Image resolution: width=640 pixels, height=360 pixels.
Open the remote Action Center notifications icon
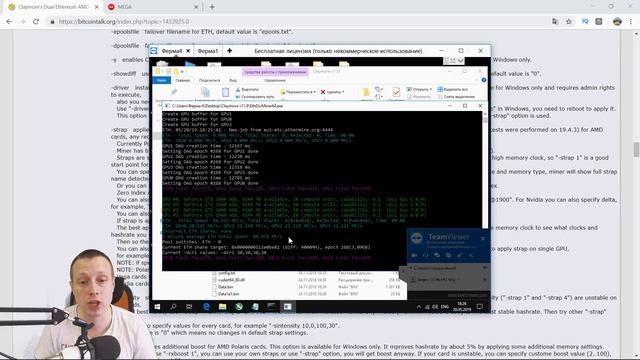tap(480, 307)
